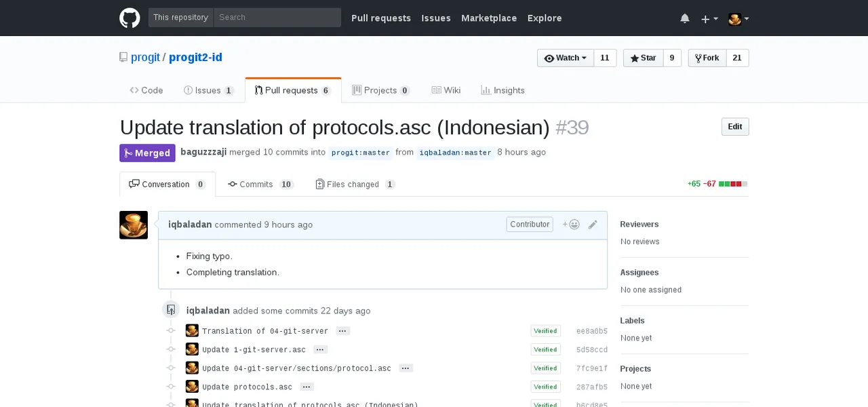The height and width of the screenshot is (407, 868).
Task: Click Verified badge for commit 5d58ccd
Action: [x=545, y=350]
